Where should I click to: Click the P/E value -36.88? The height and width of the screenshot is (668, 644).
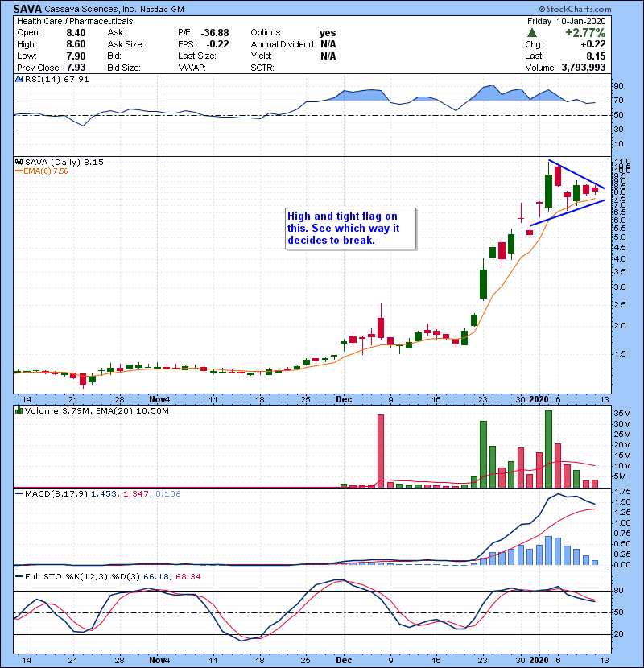pyautogui.click(x=215, y=33)
